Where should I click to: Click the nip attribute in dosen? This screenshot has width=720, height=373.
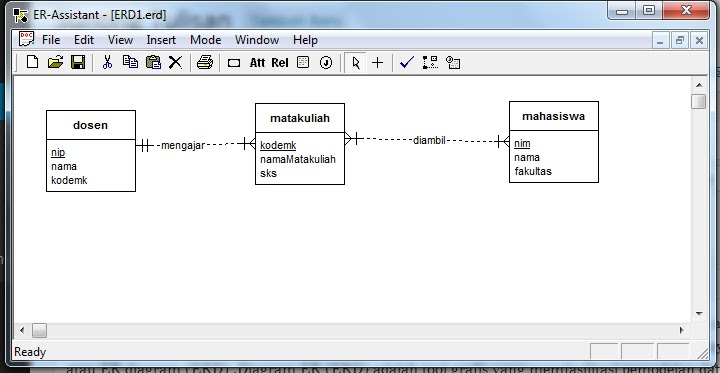click(x=58, y=153)
